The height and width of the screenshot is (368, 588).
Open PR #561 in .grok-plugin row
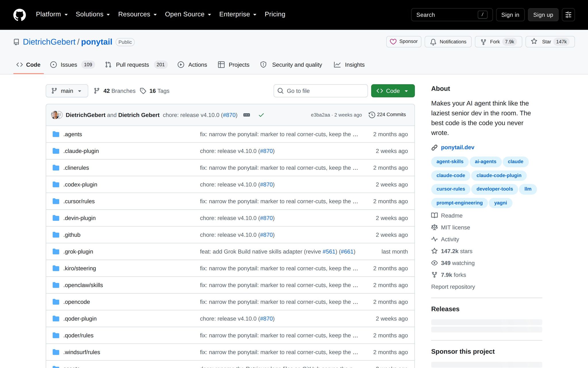point(329,252)
